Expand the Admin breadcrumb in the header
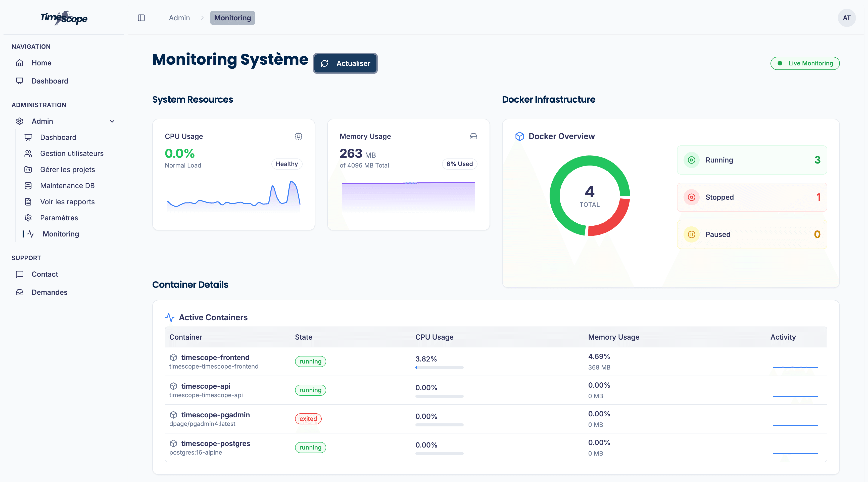 (x=179, y=18)
